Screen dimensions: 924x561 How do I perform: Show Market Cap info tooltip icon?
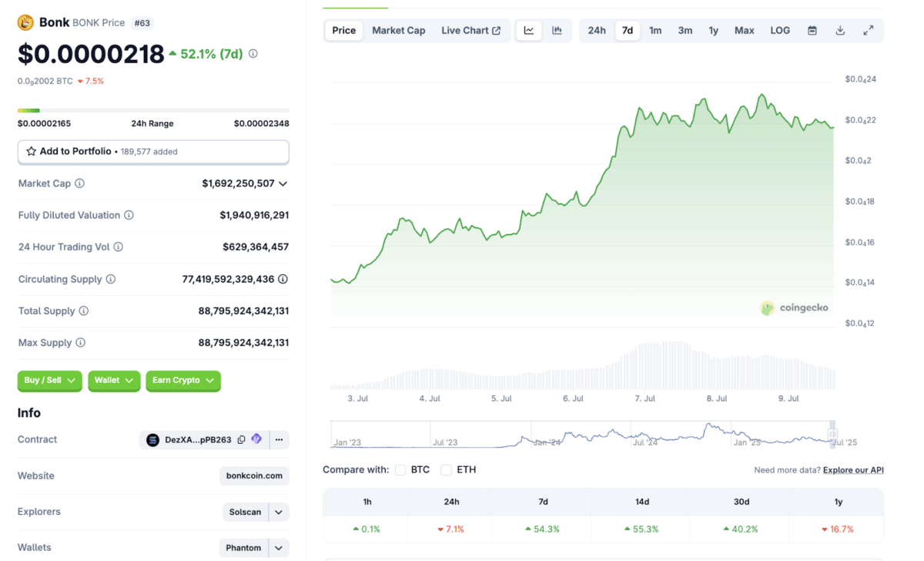[x=80, y=183]
